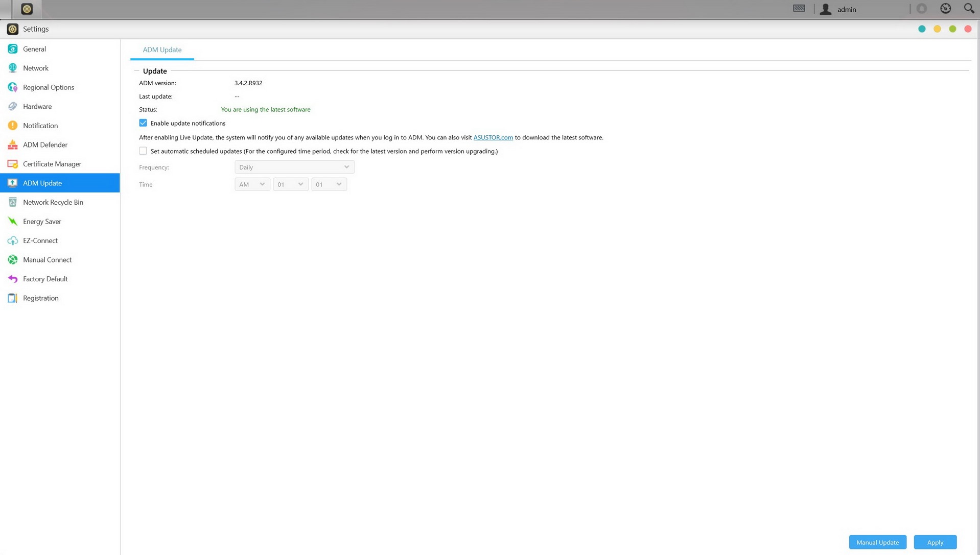Click the 'Last update:' label
Screen dimensions: 980x555
[156, 96]
